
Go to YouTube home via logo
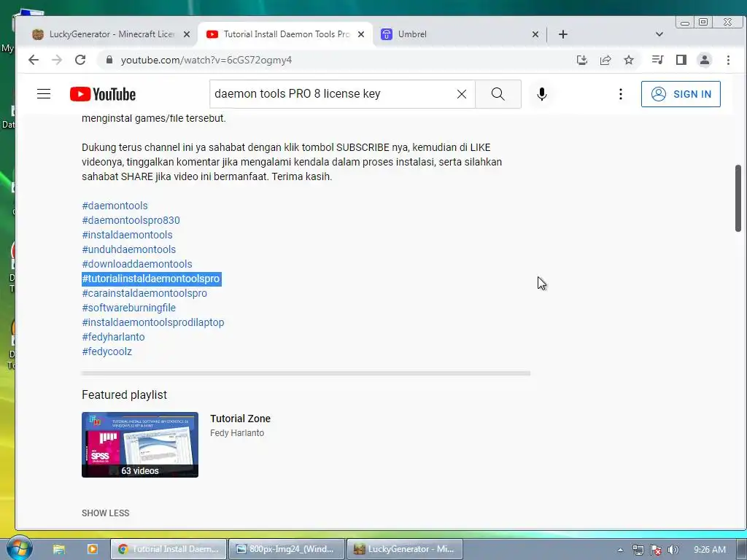click(x=103, y=94)
